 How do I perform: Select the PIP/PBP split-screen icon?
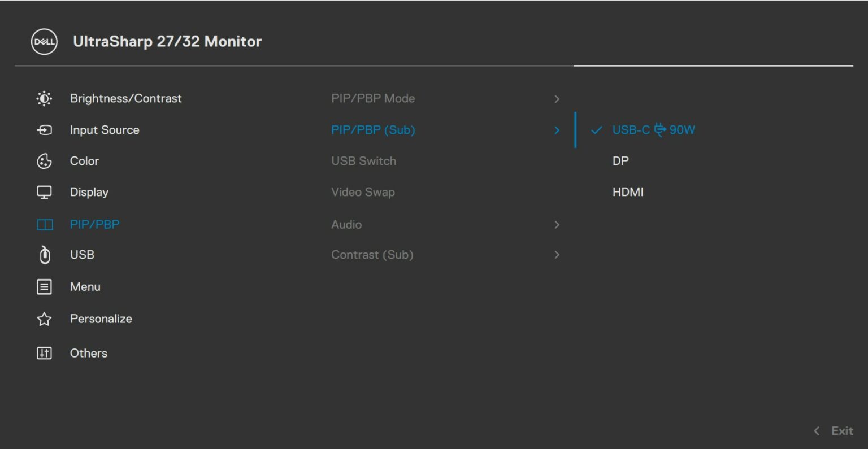pos(44,224)
